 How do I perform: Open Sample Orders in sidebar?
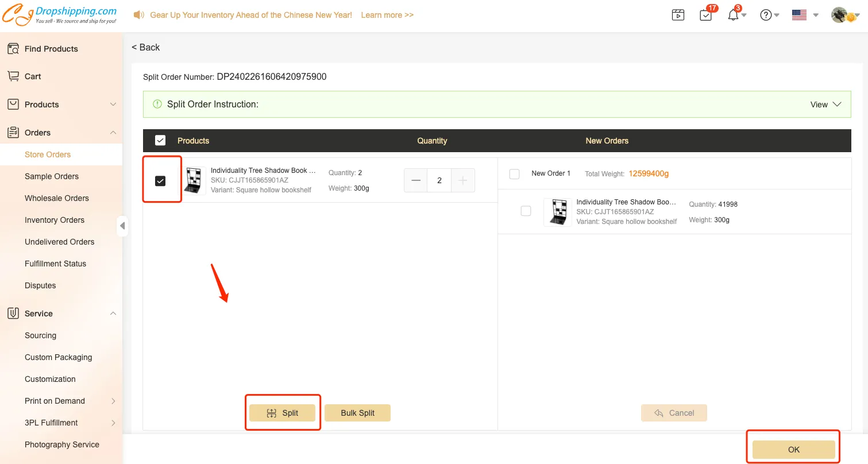click(x=52, y=176)
